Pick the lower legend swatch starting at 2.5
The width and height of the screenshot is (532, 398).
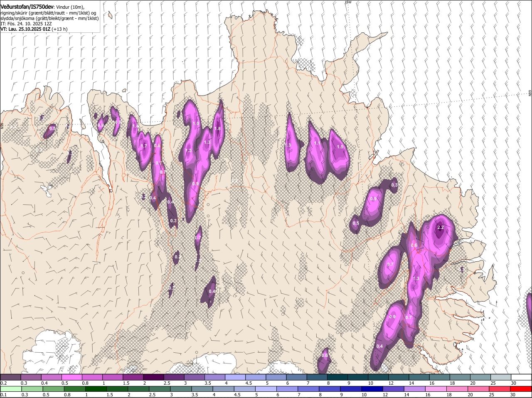(x=160, y=389)
